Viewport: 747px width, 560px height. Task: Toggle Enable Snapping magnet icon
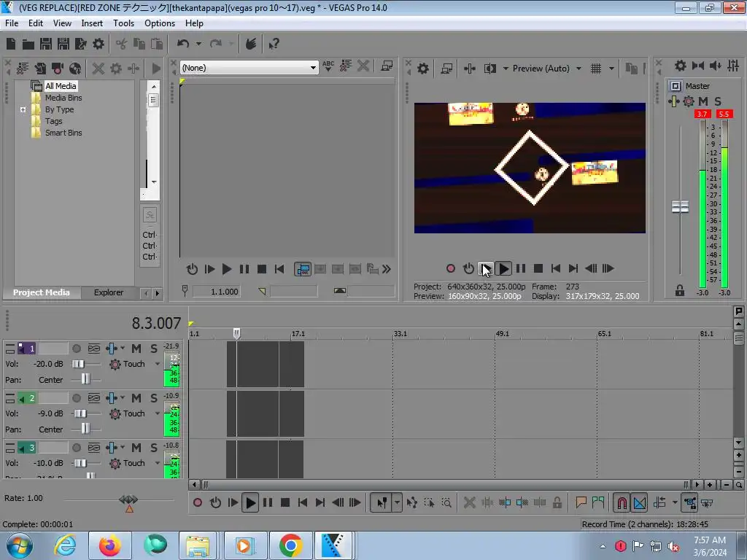point(622,502)
